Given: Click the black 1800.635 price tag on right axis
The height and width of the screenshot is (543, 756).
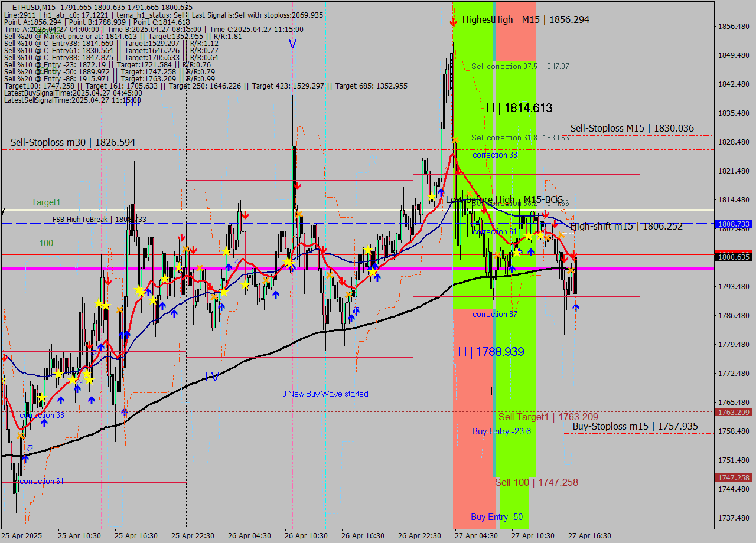Looking at the screenshot, I should (x=735, y=256).
